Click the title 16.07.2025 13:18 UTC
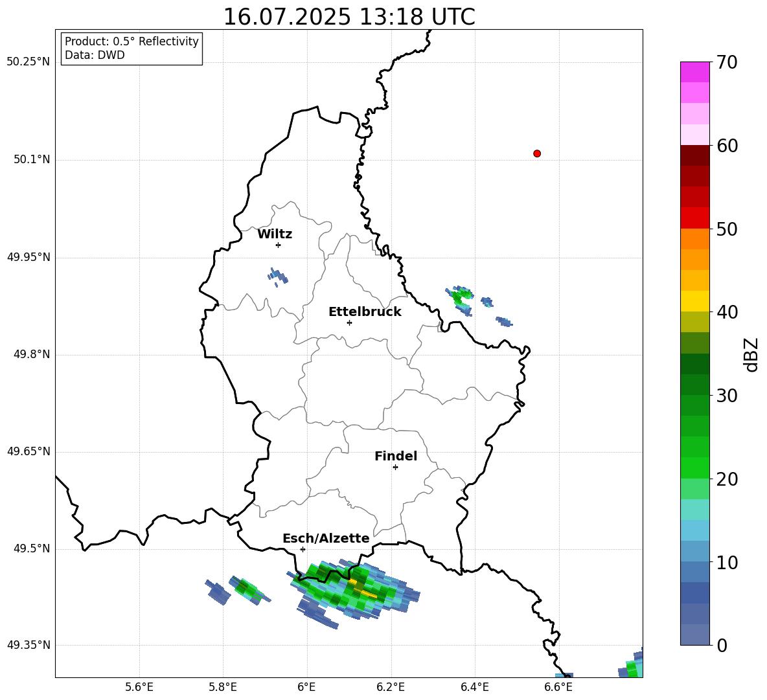Viewport: 767px width, 700px height. pyautogui.click(x=349, y=17)
